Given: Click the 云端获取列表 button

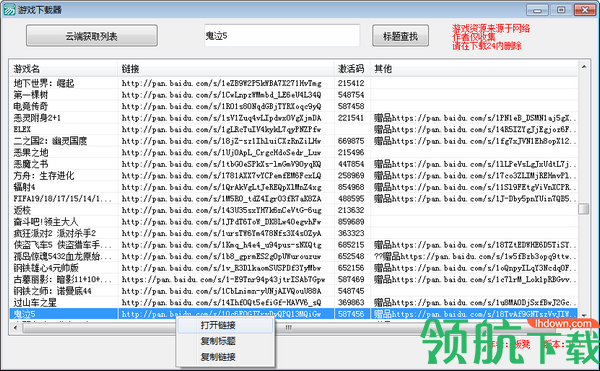Looking at the screenshot, I should [x=91, y=36].
